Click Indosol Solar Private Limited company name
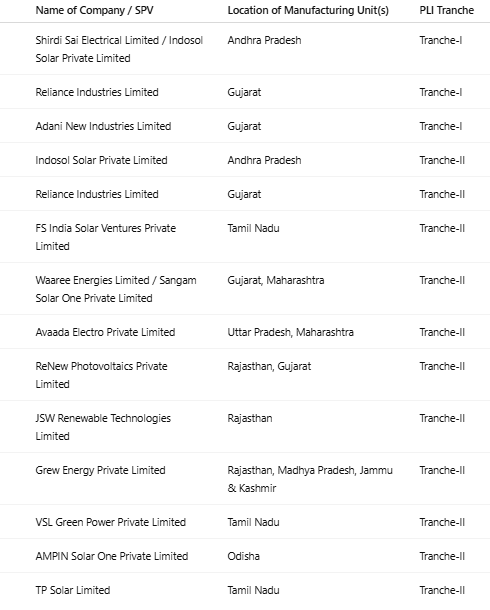 tap(101, 160)
